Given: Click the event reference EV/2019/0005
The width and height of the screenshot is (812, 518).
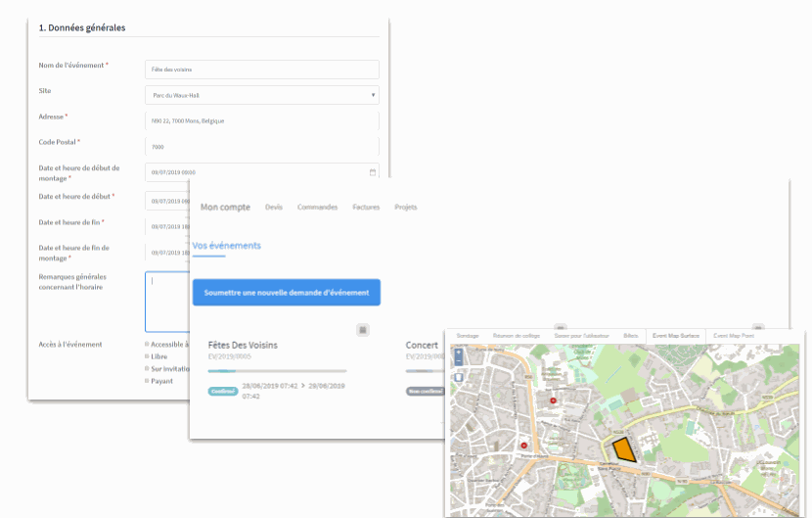Looking at the screenshot, I should click(x=229, y=356).
